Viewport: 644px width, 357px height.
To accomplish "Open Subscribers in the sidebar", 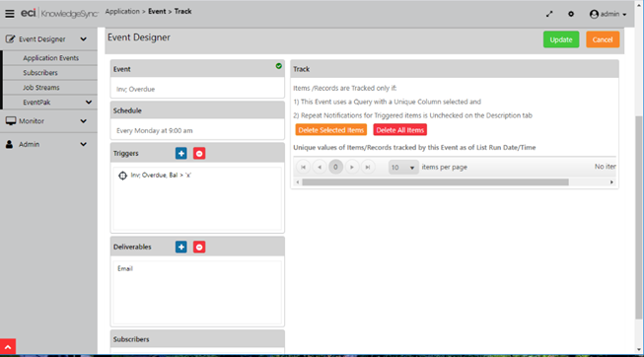I will click(40, 73).
